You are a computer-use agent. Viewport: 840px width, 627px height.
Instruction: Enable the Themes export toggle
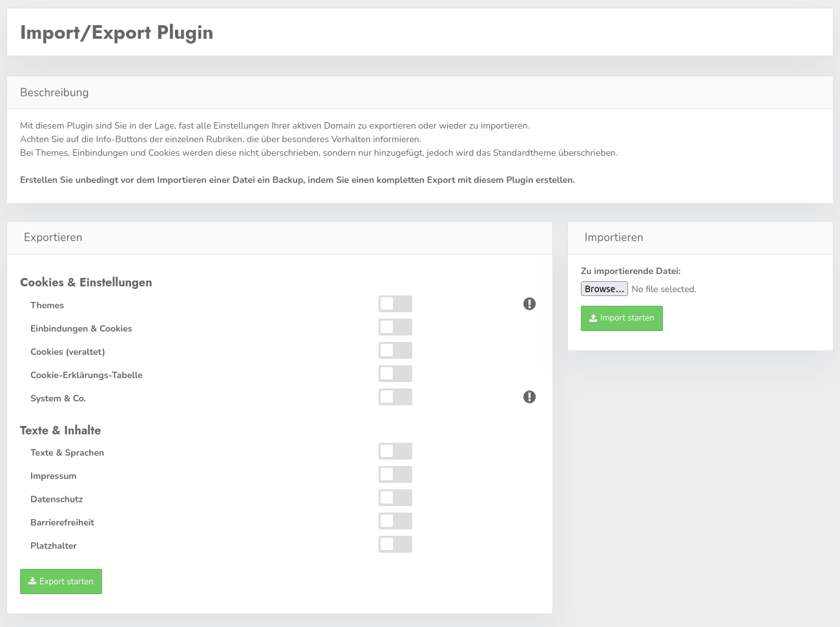click(395, 304)
